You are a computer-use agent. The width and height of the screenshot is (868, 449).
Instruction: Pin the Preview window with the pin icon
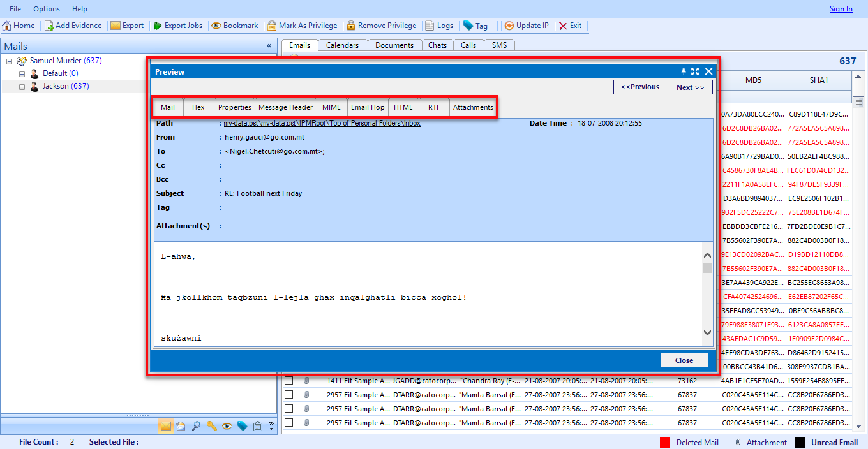tap(684, 71)
